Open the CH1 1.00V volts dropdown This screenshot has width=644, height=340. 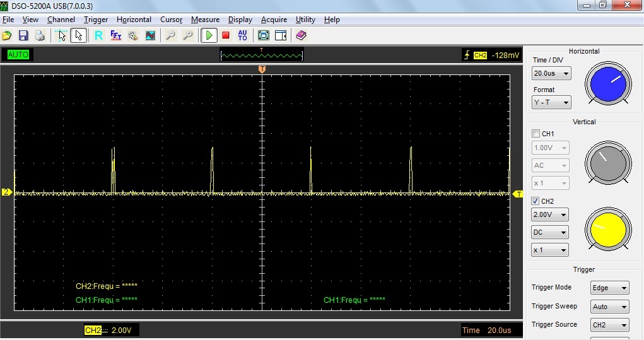[551, 148]
